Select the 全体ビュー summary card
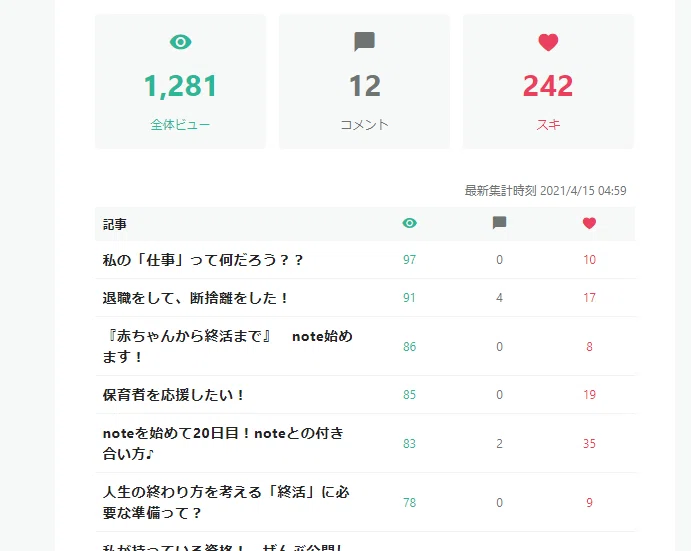Viewport: 691px width, 551px height. point(180,82)
